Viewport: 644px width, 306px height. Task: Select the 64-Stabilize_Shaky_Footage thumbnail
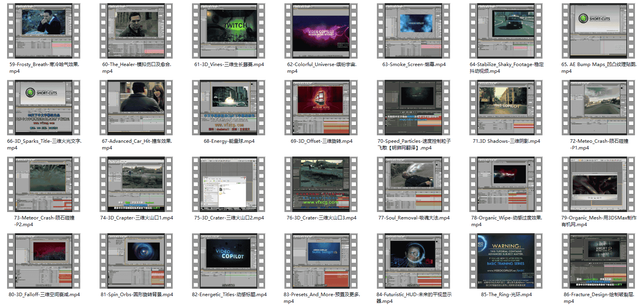point(506,31)
